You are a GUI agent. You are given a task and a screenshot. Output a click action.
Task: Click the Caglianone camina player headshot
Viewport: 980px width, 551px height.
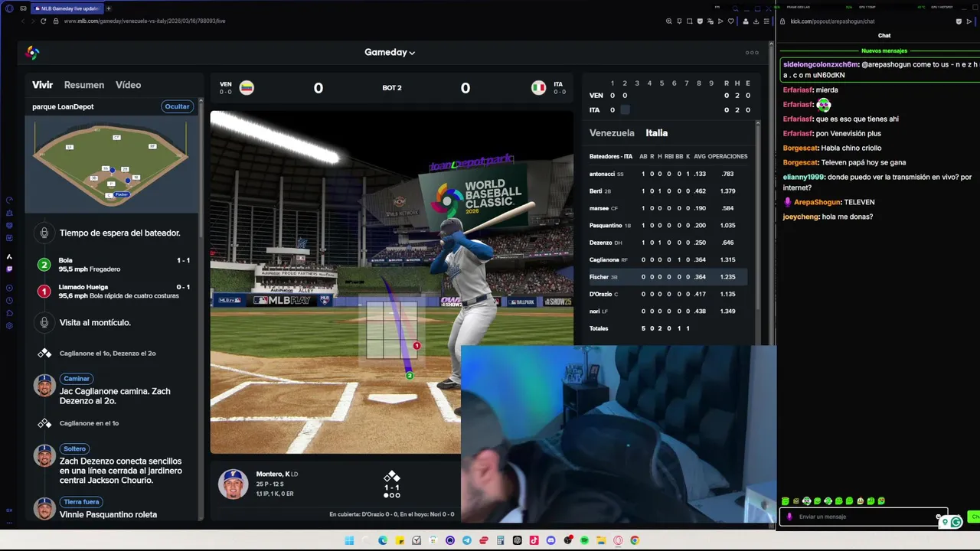[44, 385]
